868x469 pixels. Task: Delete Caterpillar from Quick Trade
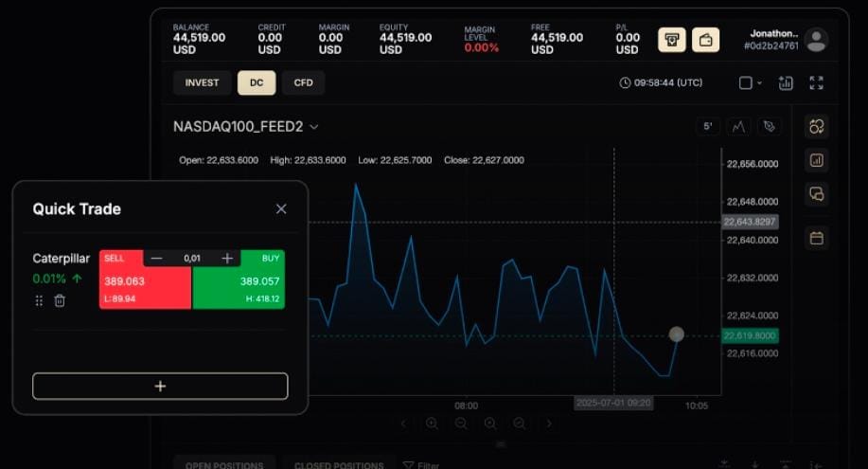[x=60, y=300]
